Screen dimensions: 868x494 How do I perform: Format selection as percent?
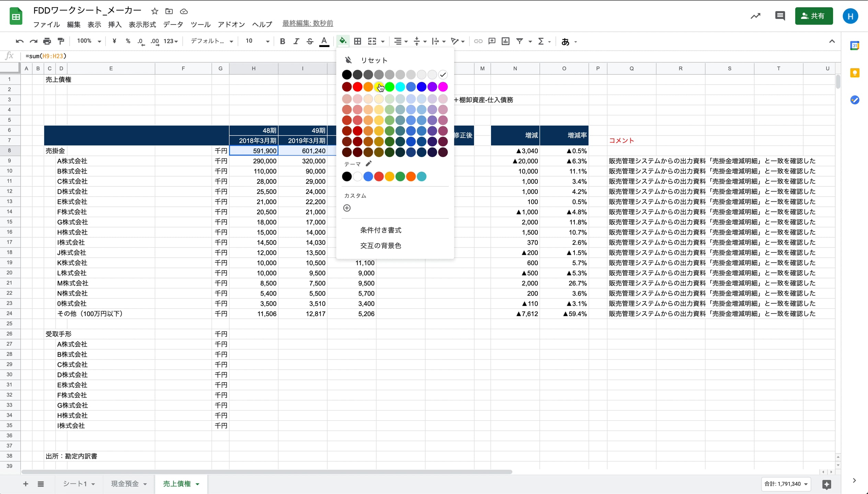point(128,41)
